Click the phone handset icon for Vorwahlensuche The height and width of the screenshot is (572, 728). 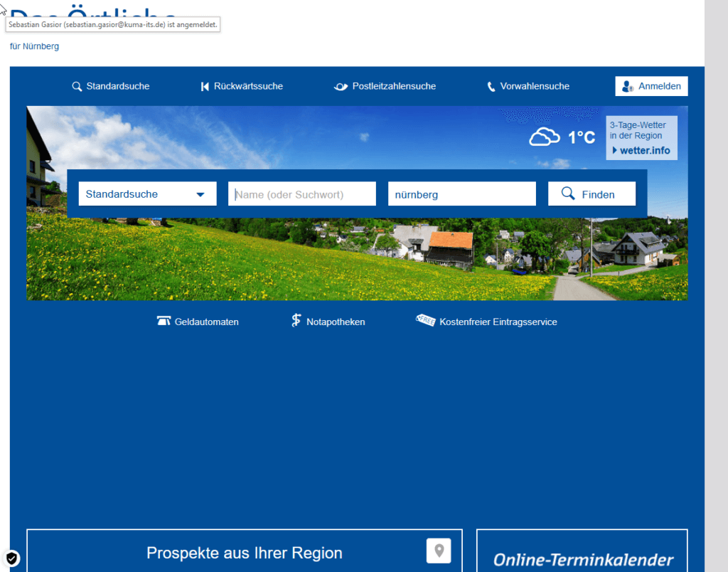[x=491, y=87]
